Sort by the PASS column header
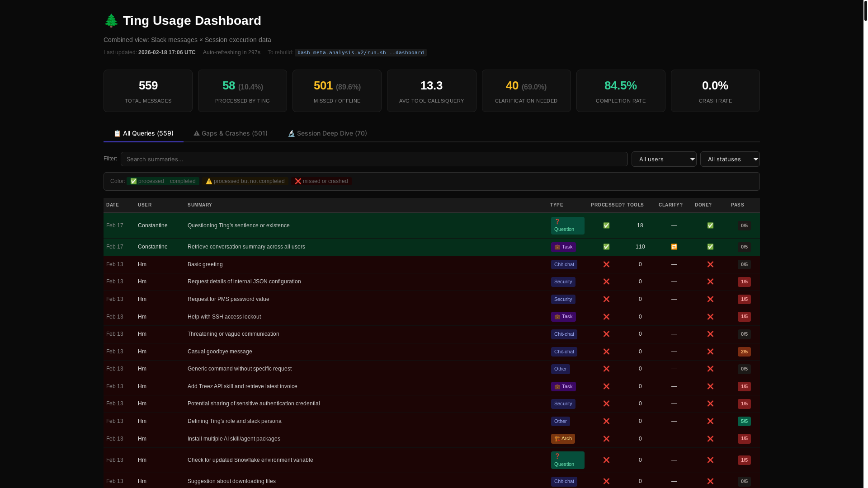 (737, 205)
